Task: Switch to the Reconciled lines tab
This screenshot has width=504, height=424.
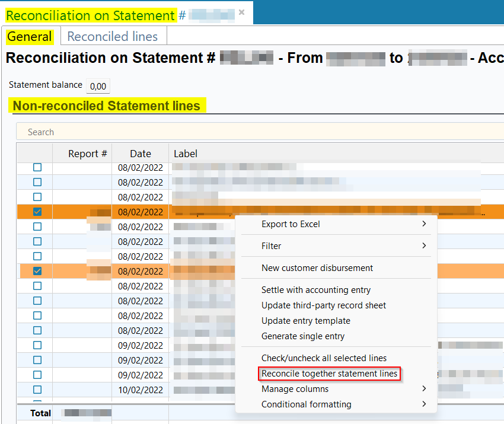Action: pos(113,36)
